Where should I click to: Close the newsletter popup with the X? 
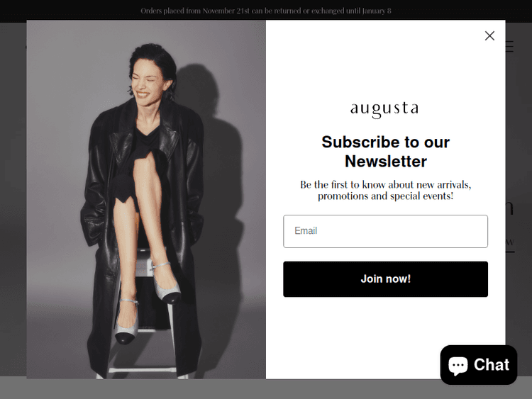pos(489,35)
